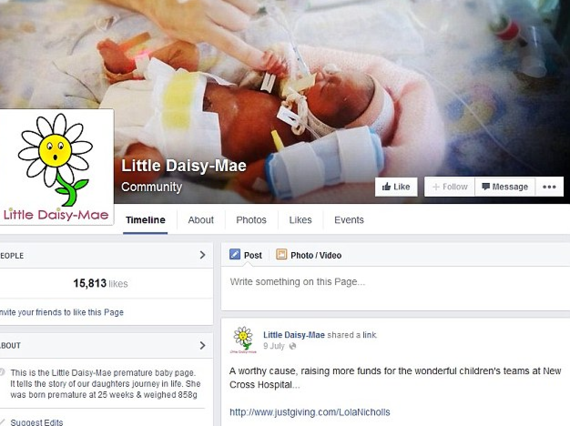570x426 pixels.
Task: Open Message to the page
Action: [505, 187]
